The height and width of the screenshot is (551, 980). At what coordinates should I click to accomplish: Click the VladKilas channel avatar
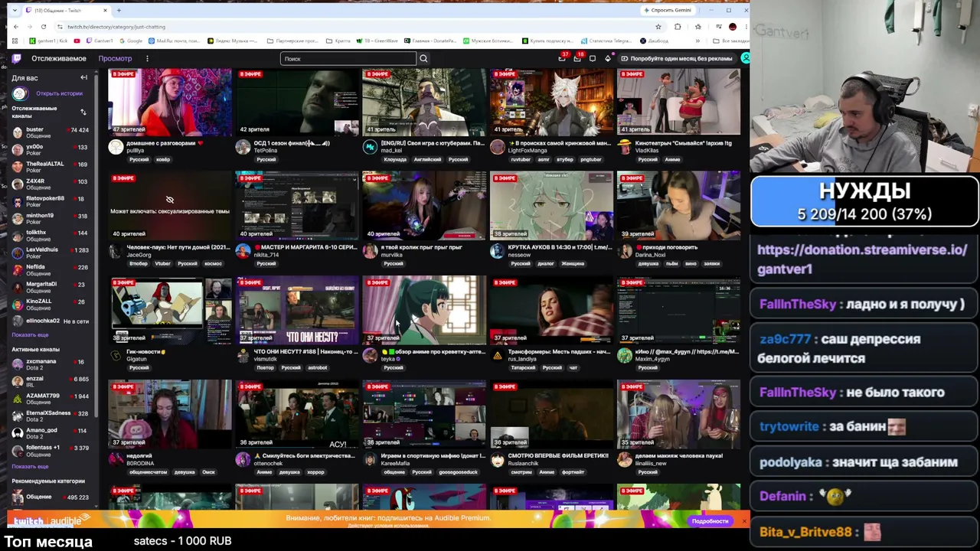625,147
